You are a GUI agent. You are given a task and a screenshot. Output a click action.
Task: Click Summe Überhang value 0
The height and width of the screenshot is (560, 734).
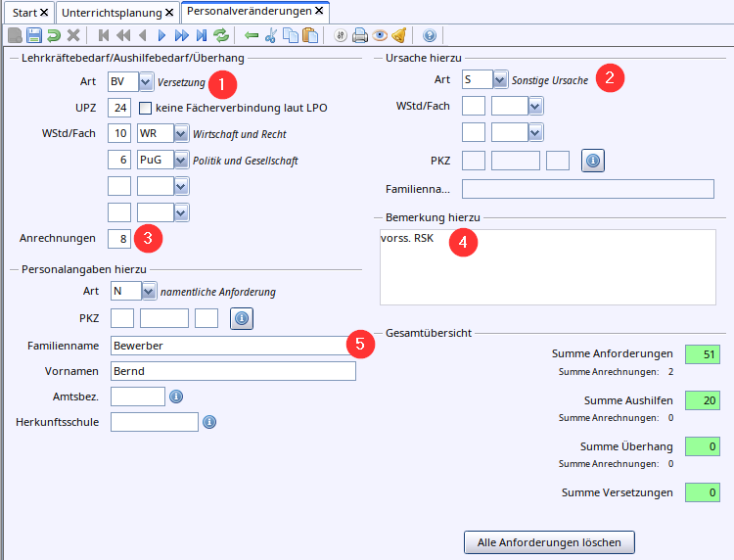(703, 446)
